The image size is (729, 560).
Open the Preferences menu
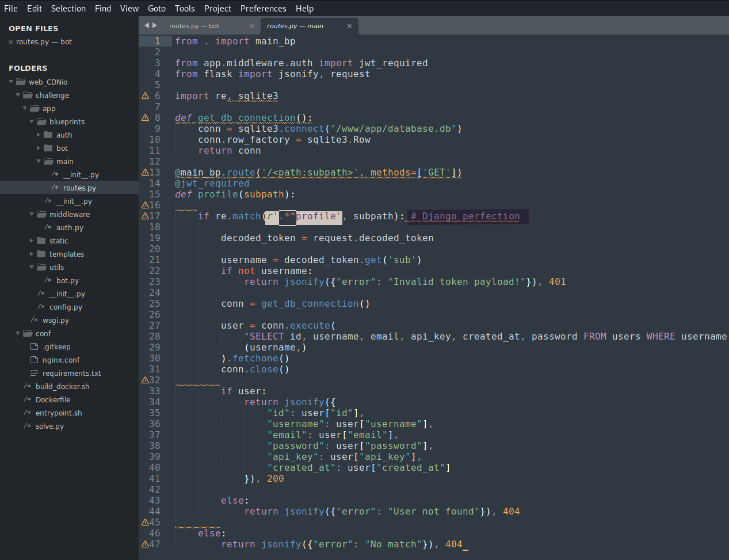tap(263, 9)
